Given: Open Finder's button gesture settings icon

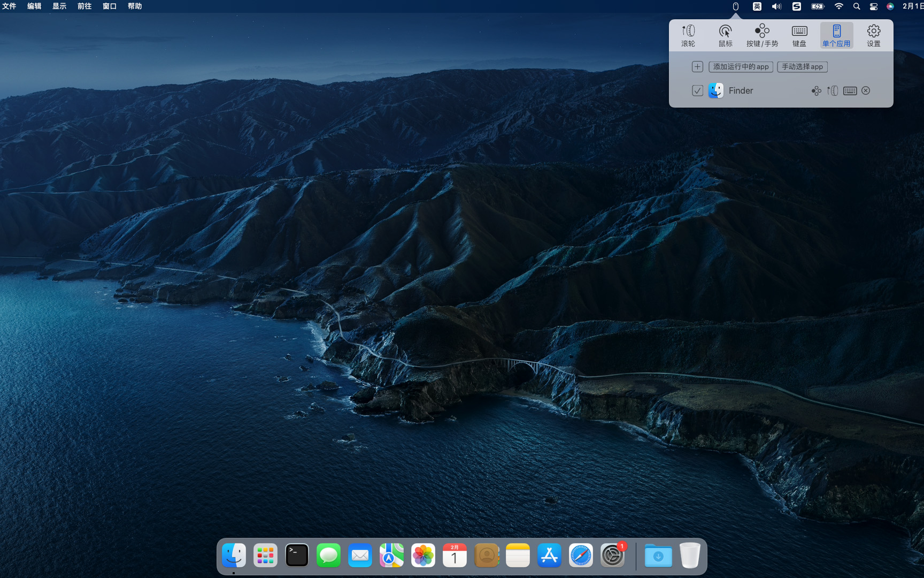Looking at the screenshot, I should [816, 91].
